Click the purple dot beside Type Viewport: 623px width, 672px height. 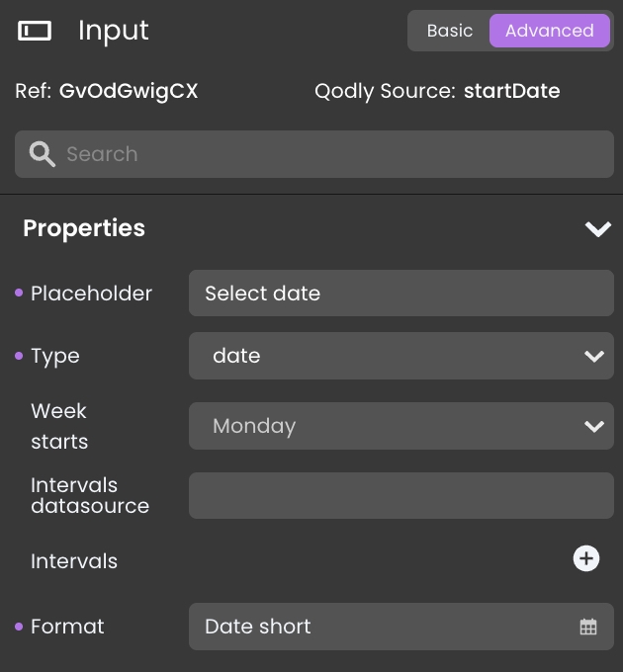pyautogui.click(x=19, y=356)
